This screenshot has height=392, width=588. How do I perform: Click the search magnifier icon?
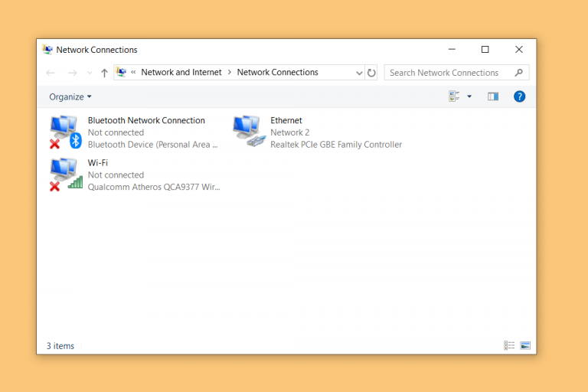[518, 73]
